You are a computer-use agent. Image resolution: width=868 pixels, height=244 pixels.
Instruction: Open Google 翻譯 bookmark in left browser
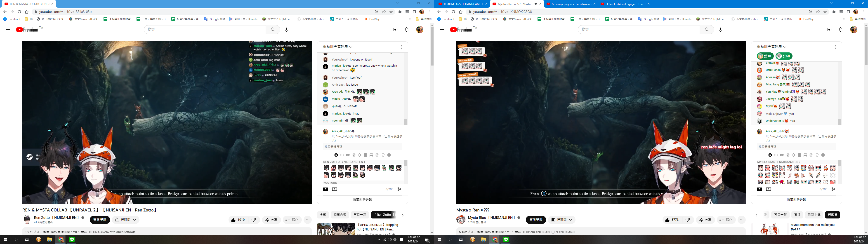pos(215,19)
